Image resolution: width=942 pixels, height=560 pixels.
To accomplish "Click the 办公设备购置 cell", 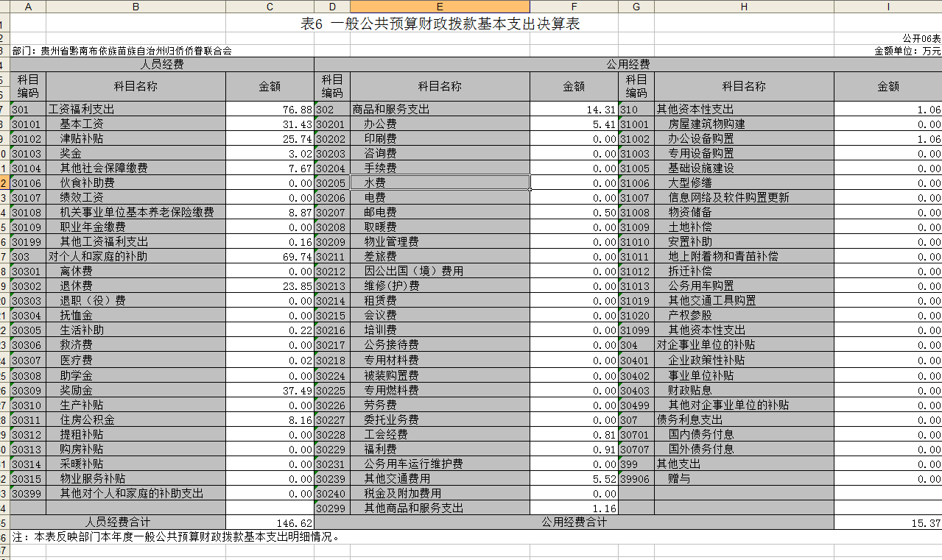I will [744, 138].
